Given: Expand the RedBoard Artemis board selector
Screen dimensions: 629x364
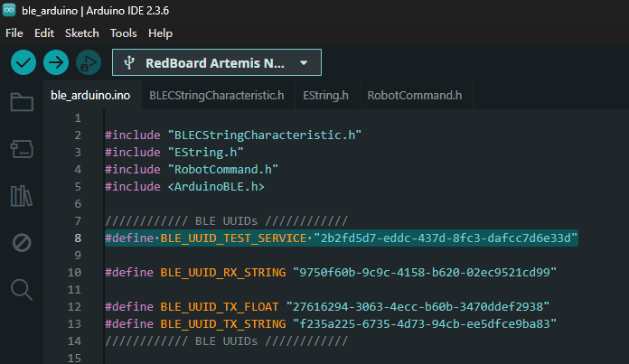Looking at the screenshot, I should coord(215,62).
